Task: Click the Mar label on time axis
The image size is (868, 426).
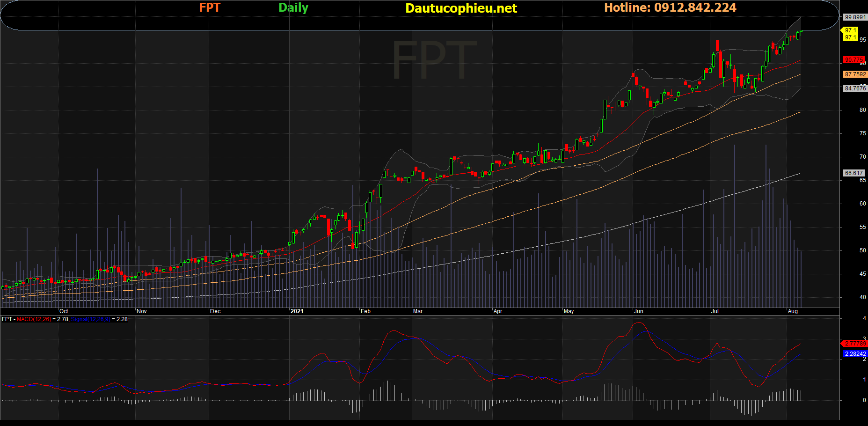Action: (418, 311)
